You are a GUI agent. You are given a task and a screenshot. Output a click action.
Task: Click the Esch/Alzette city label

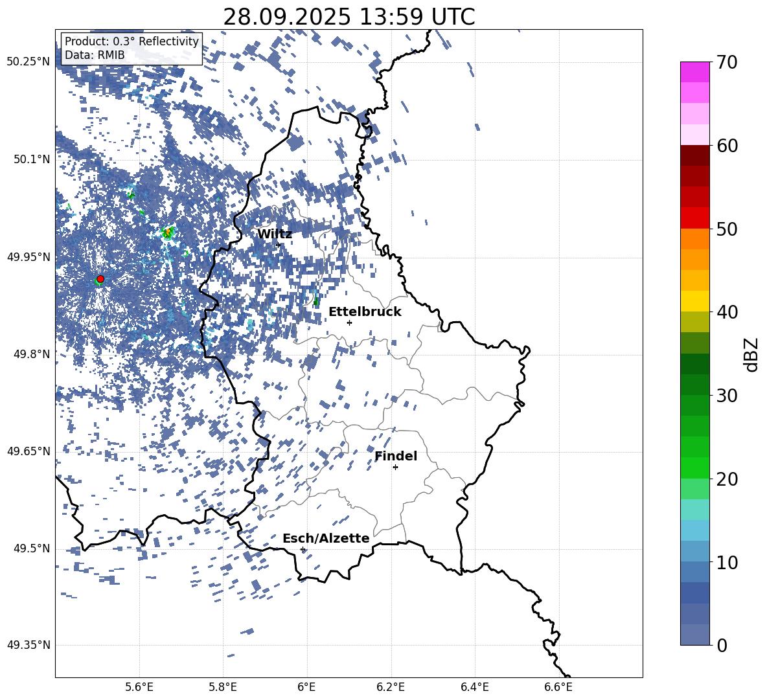[326, 539]
